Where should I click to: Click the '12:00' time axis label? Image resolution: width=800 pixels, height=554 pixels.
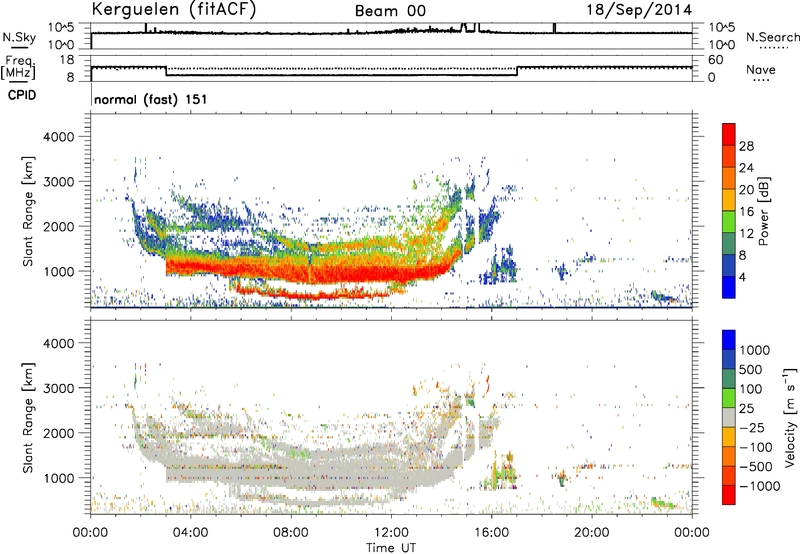point(391,533)
